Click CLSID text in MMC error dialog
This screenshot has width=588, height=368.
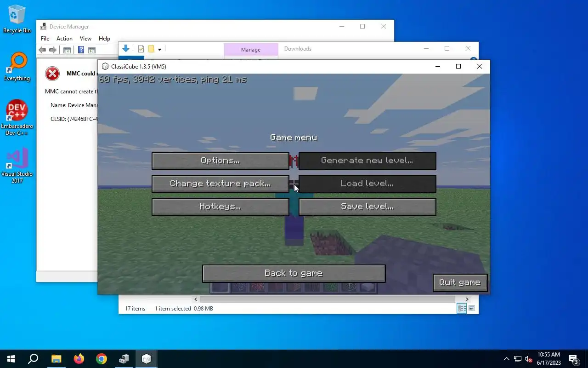(74, 119)
